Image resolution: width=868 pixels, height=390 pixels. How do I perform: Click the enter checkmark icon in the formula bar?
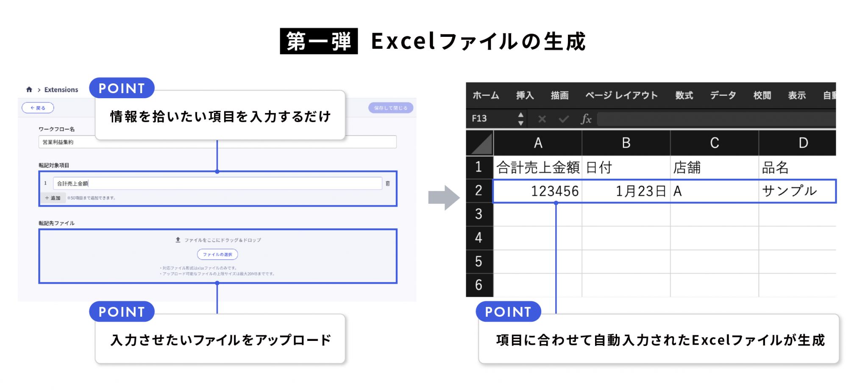click(x=564, y=119)
